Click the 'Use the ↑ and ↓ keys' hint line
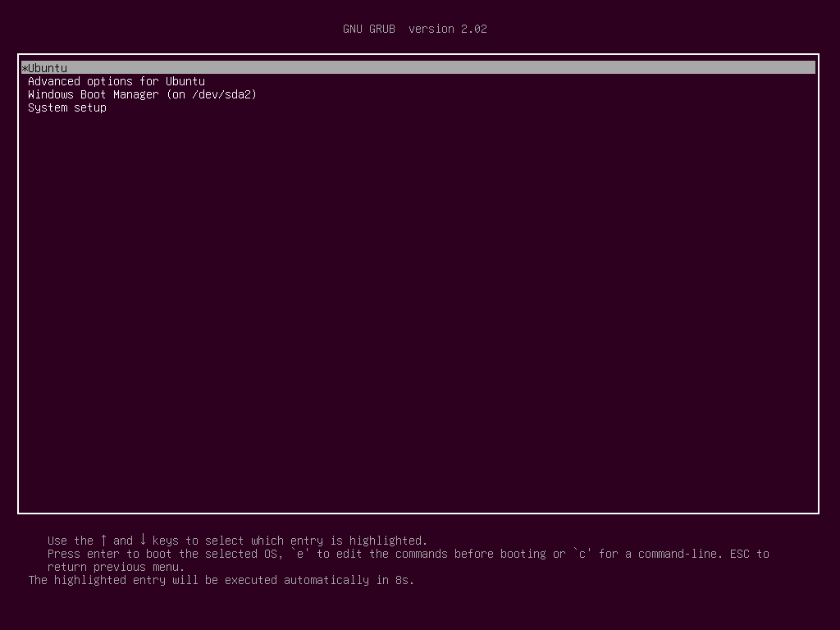Image resolution: width=840 pixels, height=630 pixels. coord(237,541)
